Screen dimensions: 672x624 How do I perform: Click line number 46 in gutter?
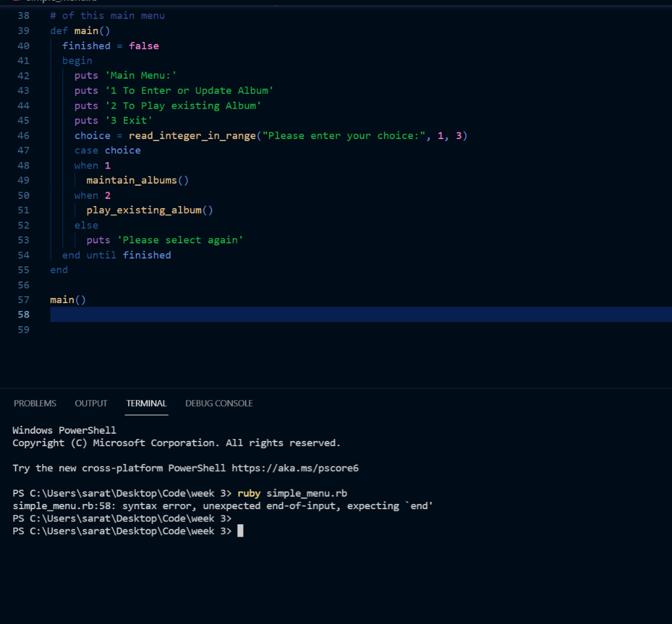pos(24,136)
